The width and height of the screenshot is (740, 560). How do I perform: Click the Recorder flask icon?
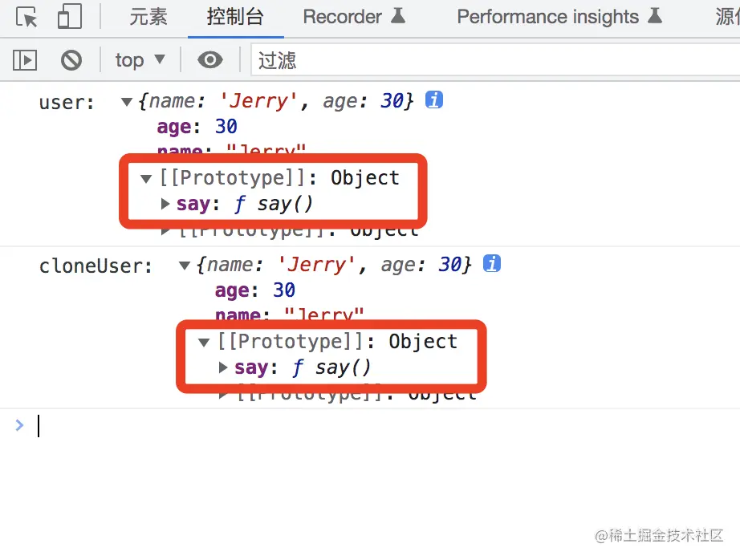pyautogui.click(x=398, y=15)
